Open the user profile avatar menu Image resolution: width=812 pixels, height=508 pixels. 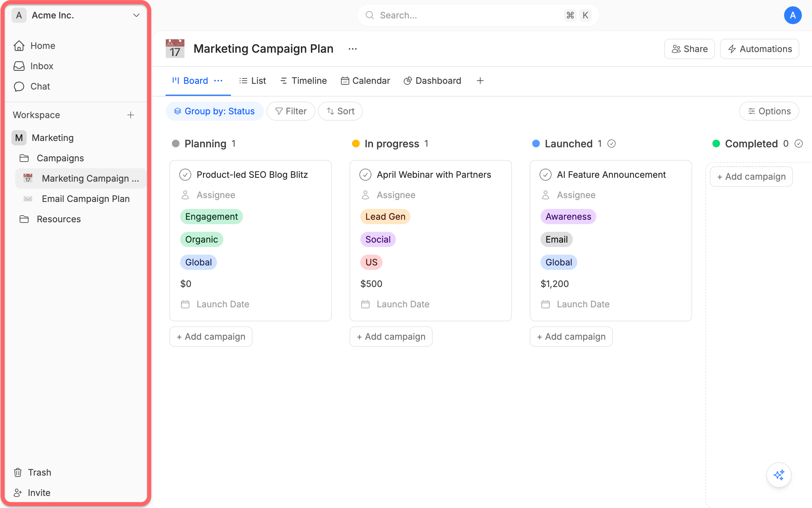click(x=793, y=15)
